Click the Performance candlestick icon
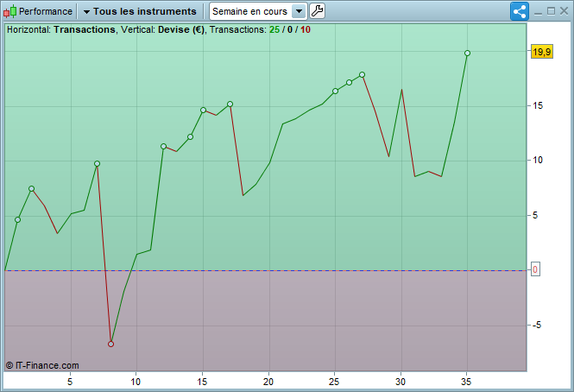This screenshot has height=392, width=574. click(9, 12)
